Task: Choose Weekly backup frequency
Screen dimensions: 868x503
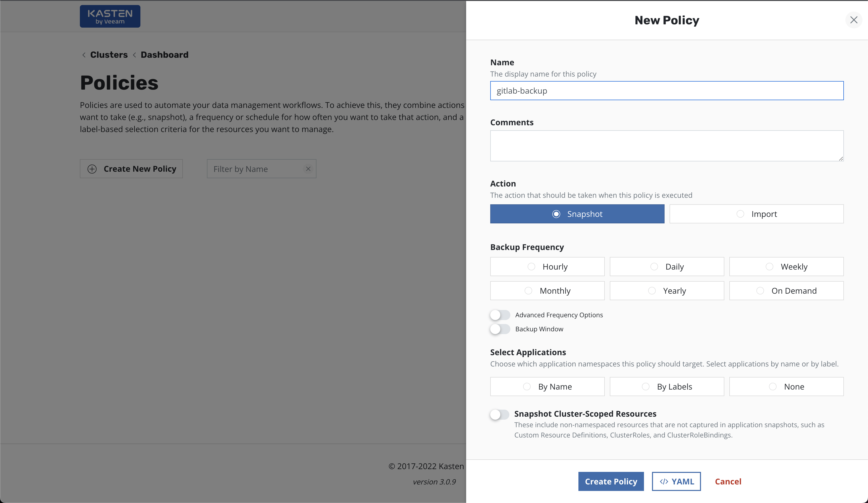Action: 786,267
